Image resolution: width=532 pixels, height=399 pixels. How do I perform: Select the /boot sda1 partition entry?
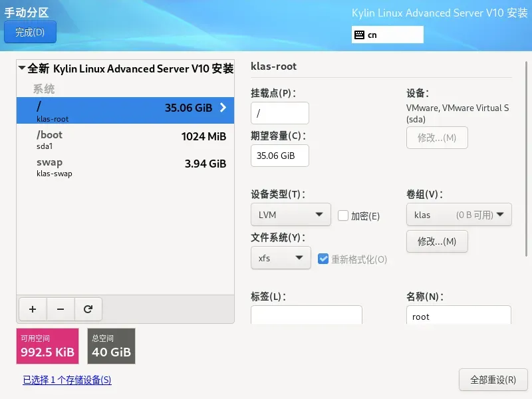(125, 139)
